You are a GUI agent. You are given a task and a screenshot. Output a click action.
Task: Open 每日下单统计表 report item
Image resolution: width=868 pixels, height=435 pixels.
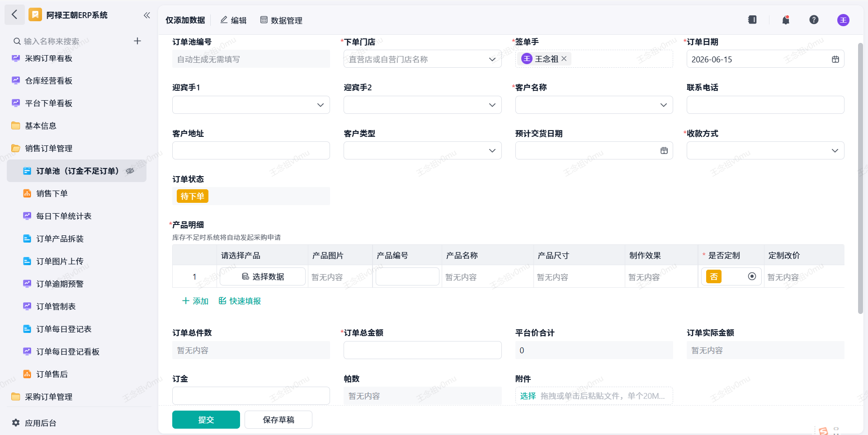(64, 216)
